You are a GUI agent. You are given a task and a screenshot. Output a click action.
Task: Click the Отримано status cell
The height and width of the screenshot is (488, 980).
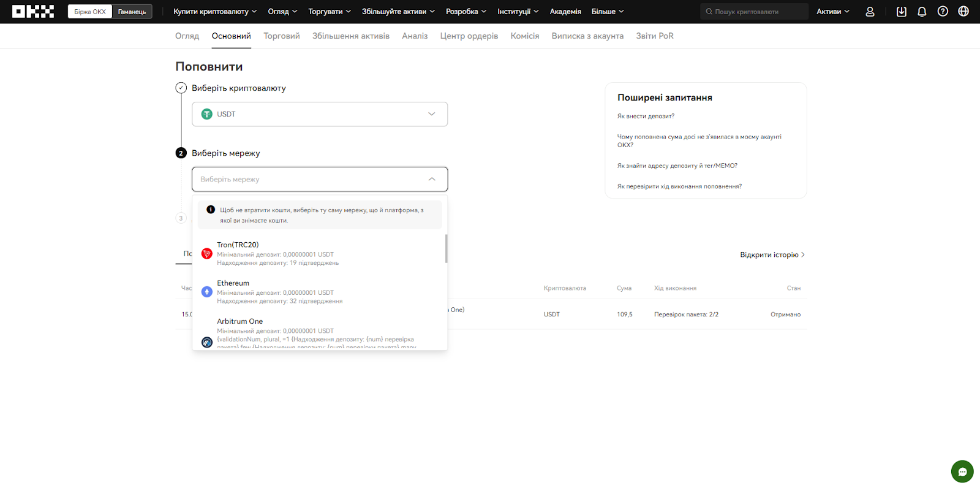(x=785, y=315)
